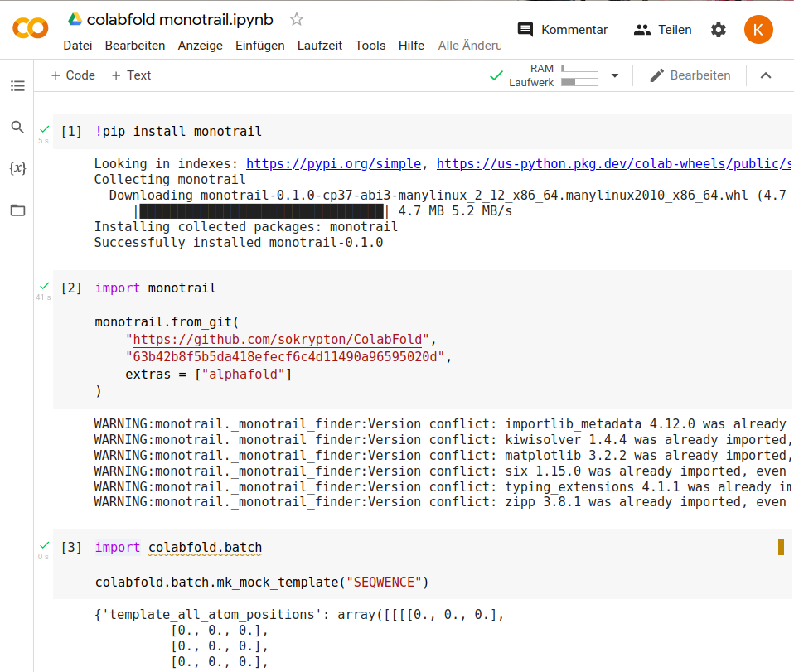Click the RAM usage bar
794x672 pixels.
coord(580,69)
